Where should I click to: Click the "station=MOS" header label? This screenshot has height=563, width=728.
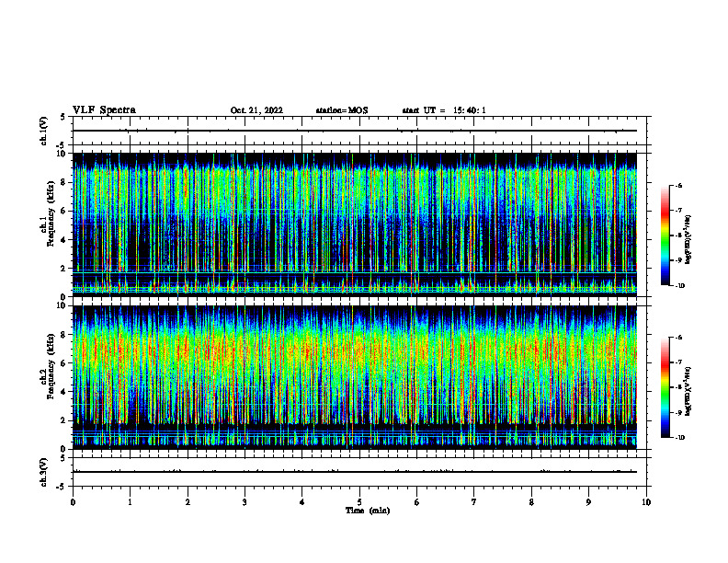tap(342, 110)
